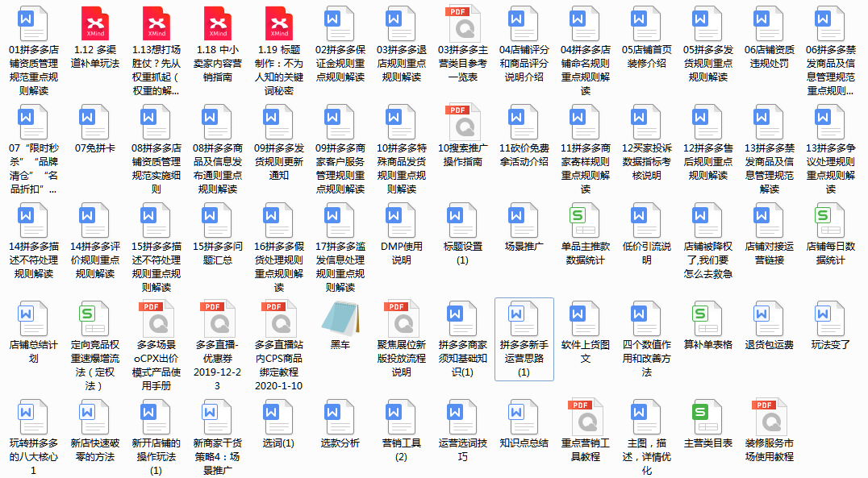Select the 15拼多多问题汇总 Word icon
Viewport: 868px width, 478px height.
pyautogui.click(x=218, y=220)
